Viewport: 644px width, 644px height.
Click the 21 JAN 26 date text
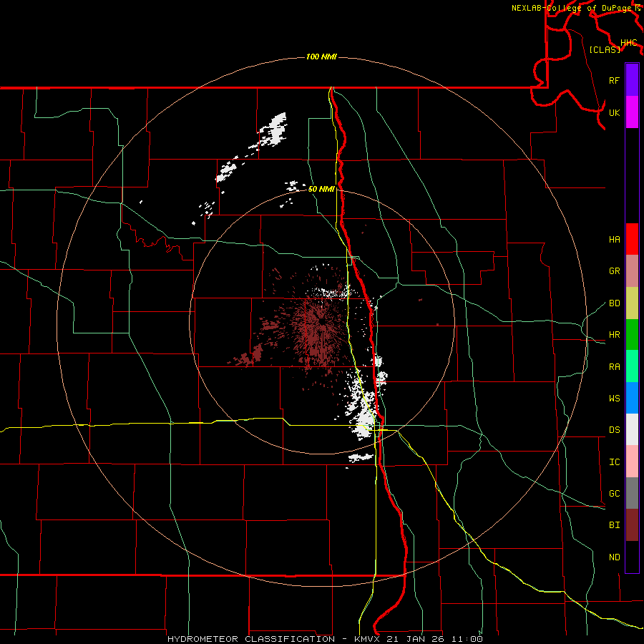click(x=415, y=639)
